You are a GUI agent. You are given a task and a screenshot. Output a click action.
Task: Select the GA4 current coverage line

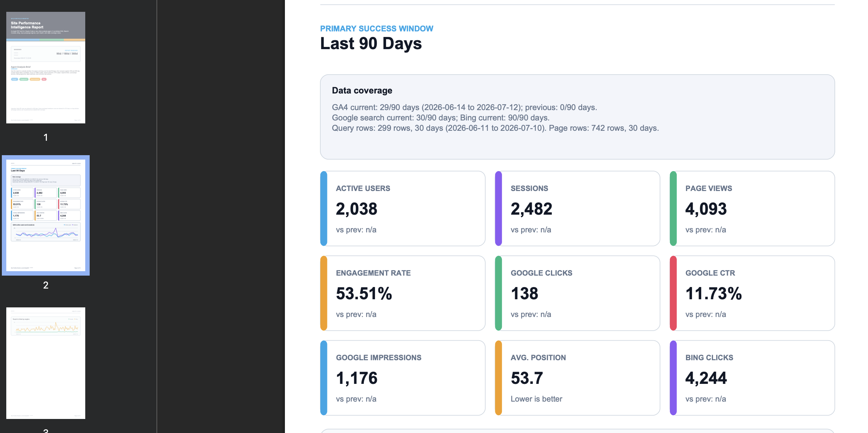tap(464, 108)
